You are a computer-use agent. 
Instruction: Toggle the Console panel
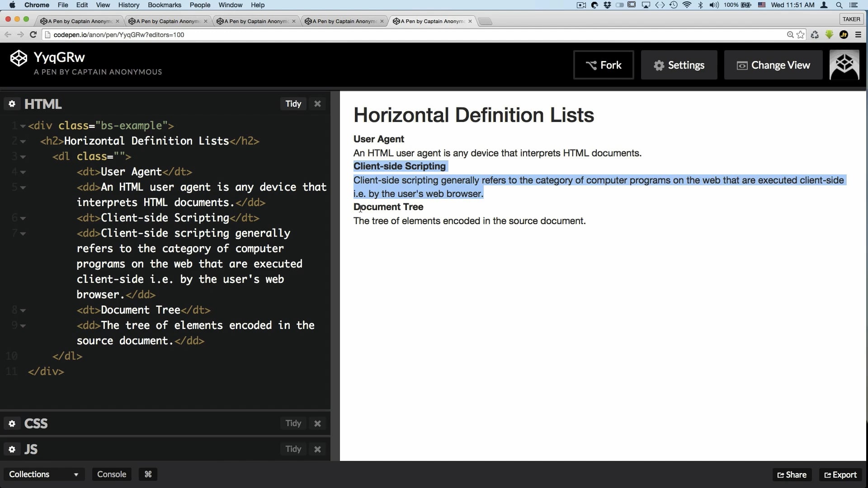[x=112, y=474]
